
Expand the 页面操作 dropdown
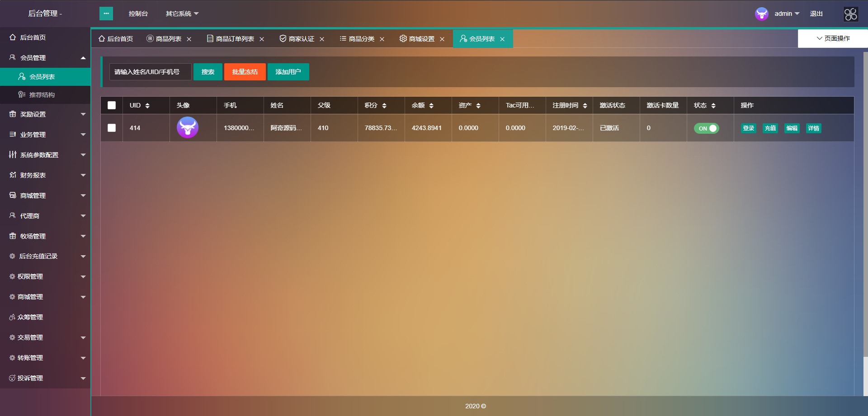tap(833, 38)
